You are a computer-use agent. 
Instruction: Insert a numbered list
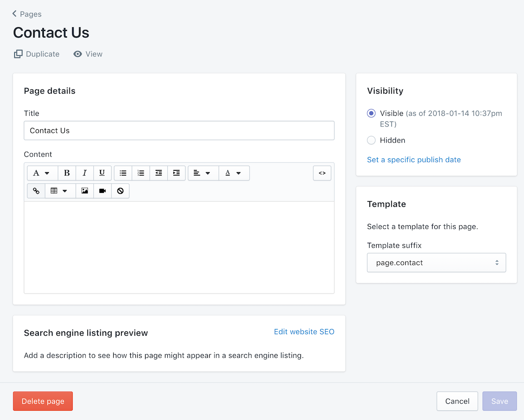point(141,173)
